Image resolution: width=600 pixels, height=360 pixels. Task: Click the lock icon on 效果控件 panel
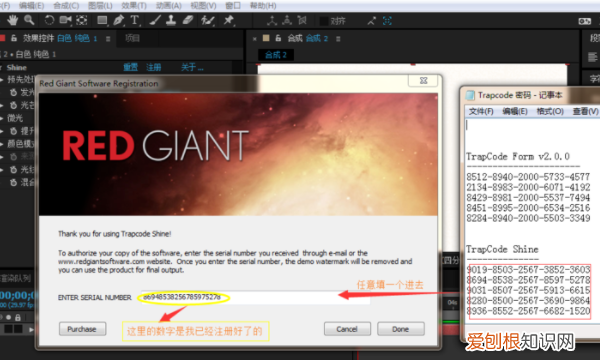click(x=14, y=38)
